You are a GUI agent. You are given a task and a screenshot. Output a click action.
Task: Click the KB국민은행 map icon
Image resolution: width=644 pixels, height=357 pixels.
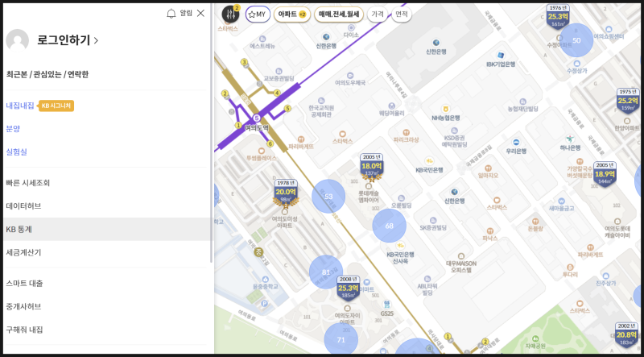coord(429,160)
